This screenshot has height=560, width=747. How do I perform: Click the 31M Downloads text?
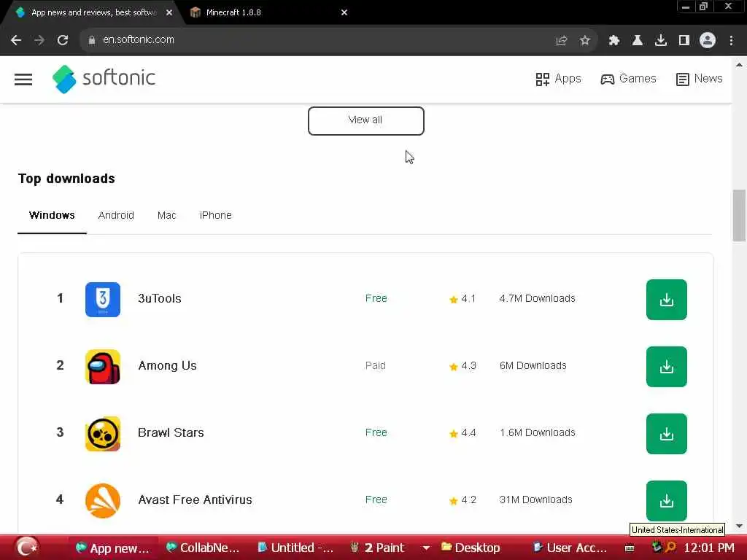point(536,499)
